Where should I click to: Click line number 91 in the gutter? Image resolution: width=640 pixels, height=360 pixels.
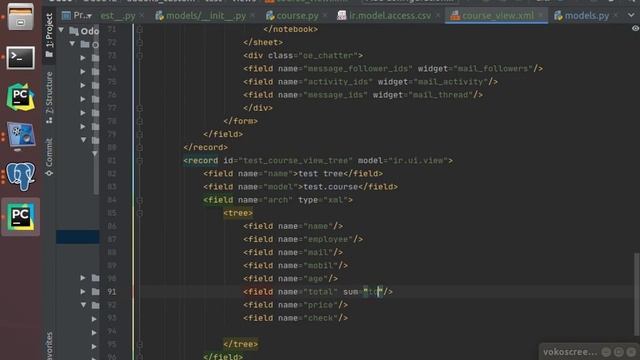(x=111, y=291)
